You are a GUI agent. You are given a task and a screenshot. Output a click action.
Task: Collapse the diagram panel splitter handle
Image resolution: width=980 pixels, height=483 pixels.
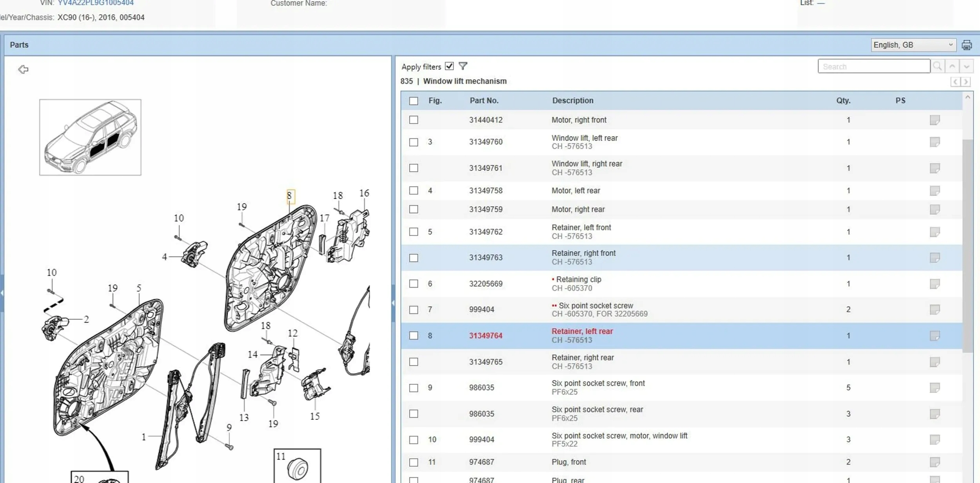click(393, 303)
